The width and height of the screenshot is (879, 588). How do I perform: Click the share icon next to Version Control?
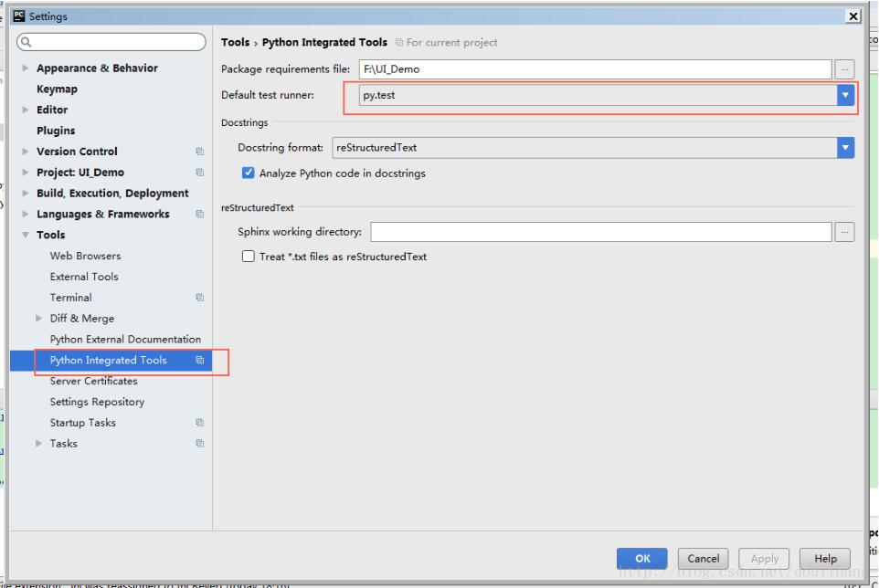(199, 151)
